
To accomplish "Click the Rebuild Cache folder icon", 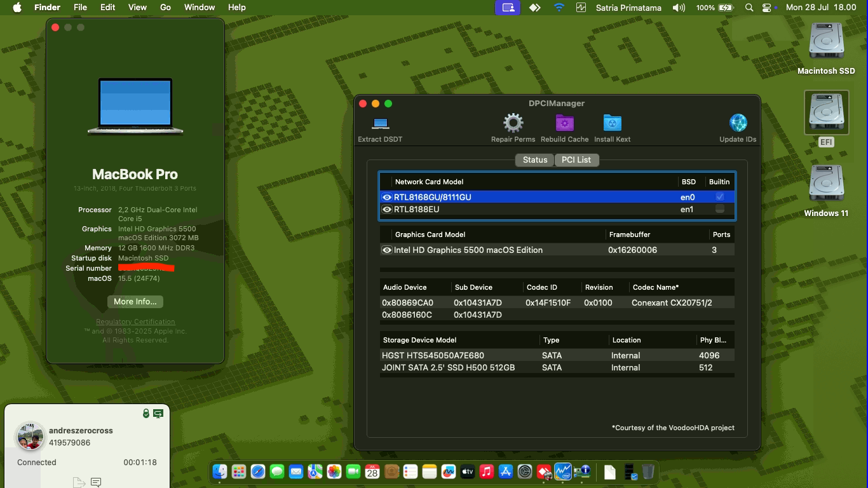I will pos(564,121).
